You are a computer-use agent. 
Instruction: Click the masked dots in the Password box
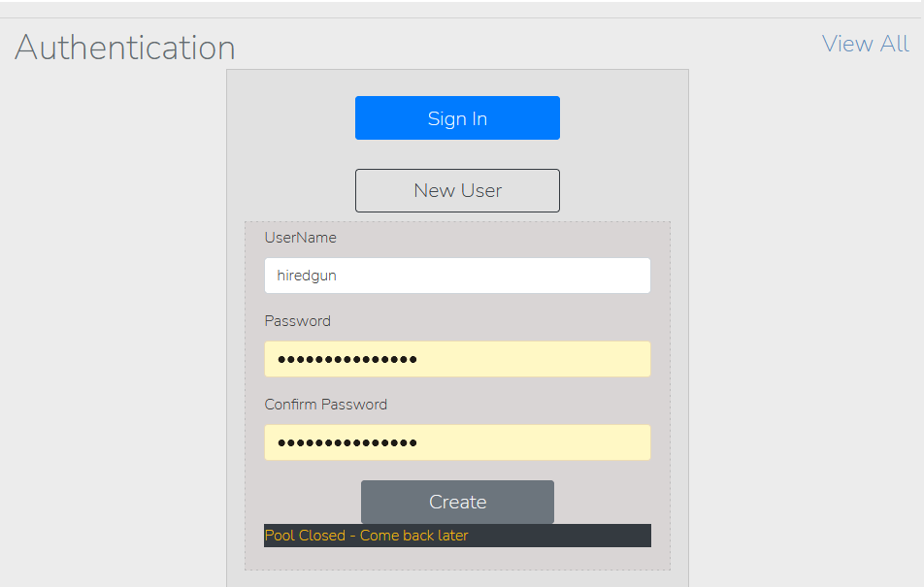(347, 359)
